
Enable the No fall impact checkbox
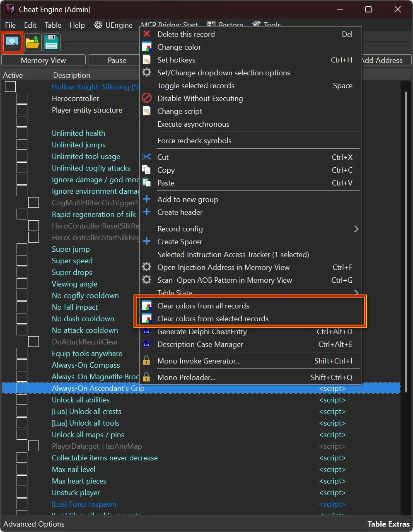22,307
